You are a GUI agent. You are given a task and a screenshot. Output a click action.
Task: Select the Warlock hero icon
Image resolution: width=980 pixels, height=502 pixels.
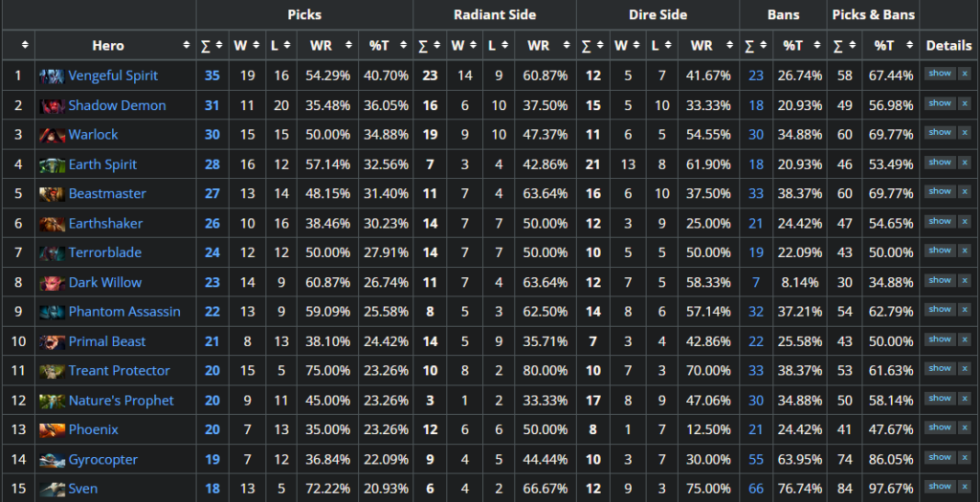(x=52, y=135)
